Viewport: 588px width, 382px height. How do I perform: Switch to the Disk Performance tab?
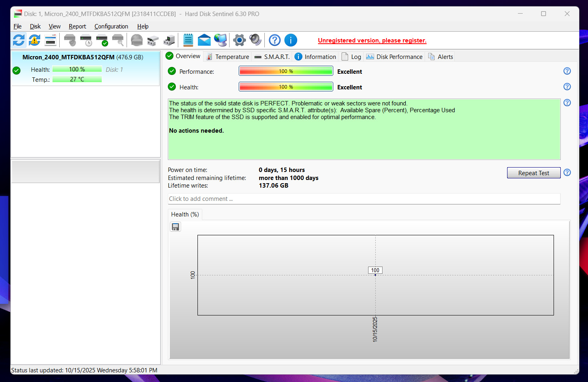tap(395, 57)
